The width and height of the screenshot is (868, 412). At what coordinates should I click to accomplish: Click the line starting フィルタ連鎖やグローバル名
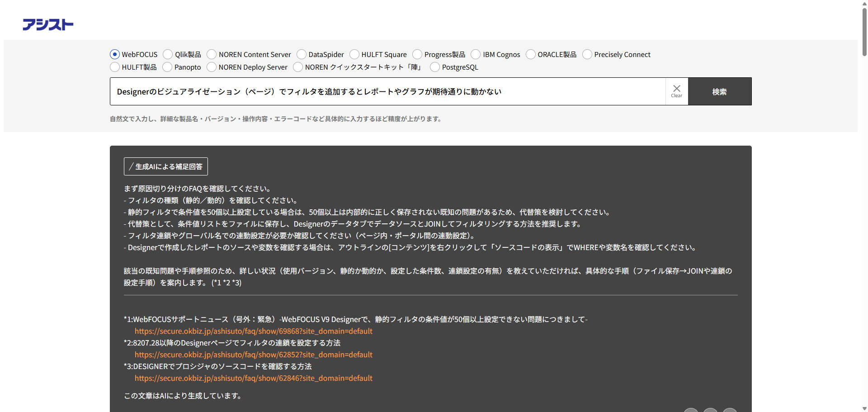click(301, 236)
